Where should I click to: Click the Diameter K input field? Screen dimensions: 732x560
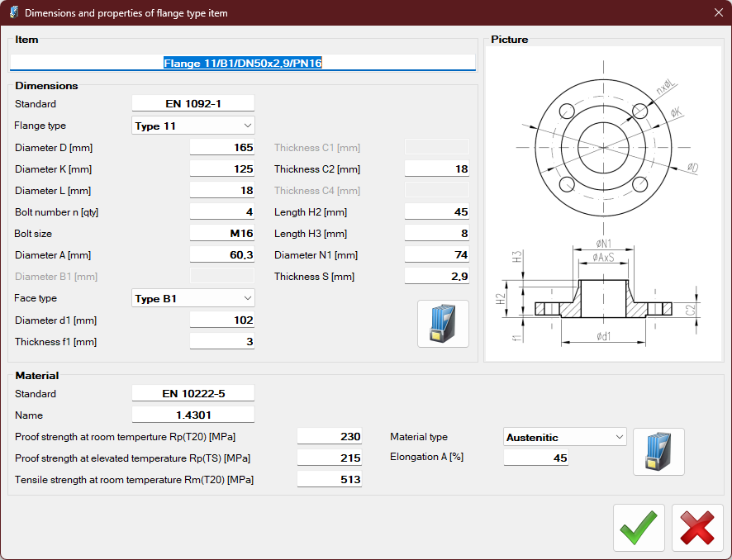222,169
